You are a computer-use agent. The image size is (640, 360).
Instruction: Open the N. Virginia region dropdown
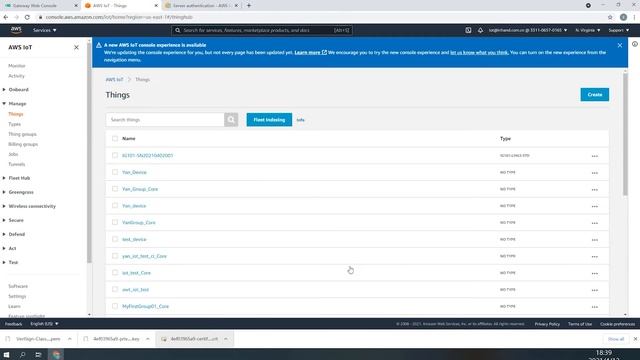pyautogui.click(x=588, y=30)
